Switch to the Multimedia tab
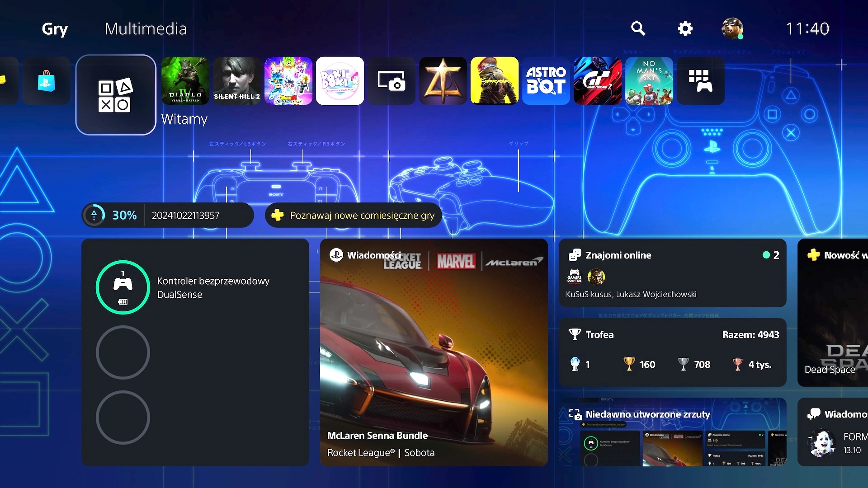Screen dimensions: 868x488 pos(146,29)
